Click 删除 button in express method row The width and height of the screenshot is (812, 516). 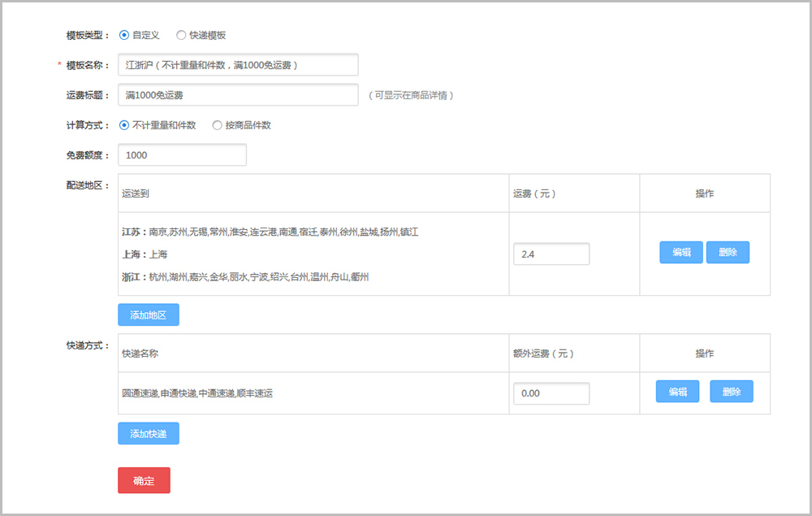click(732, 391)
